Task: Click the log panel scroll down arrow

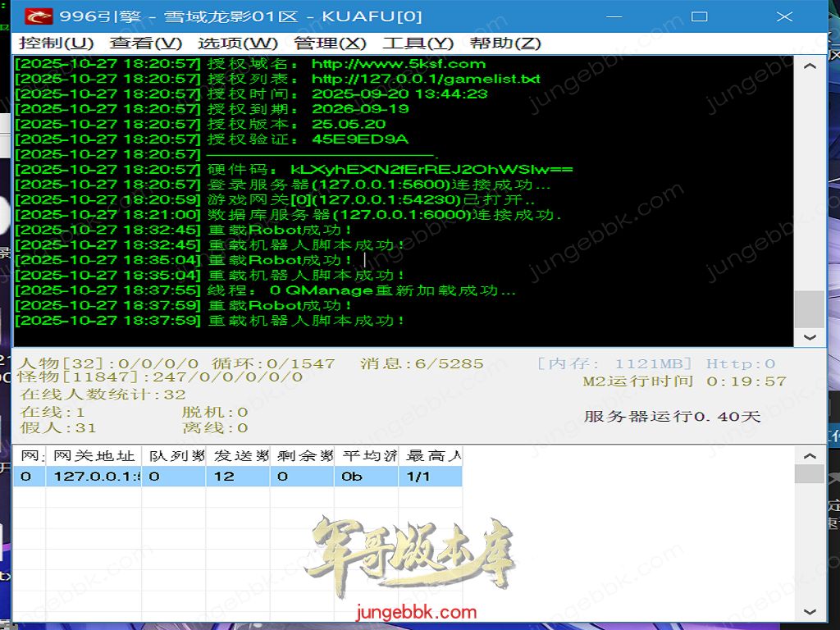Action: pyautogui.click(x=810, y=337)
